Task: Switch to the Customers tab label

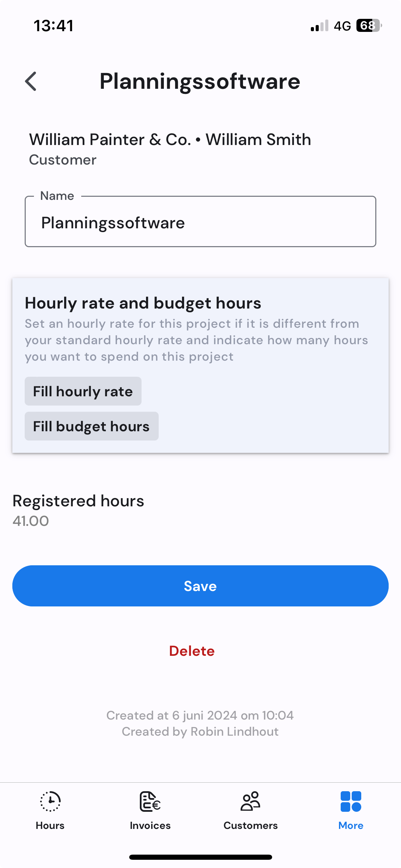Action: pyautogui.click(x=251, y=825)
